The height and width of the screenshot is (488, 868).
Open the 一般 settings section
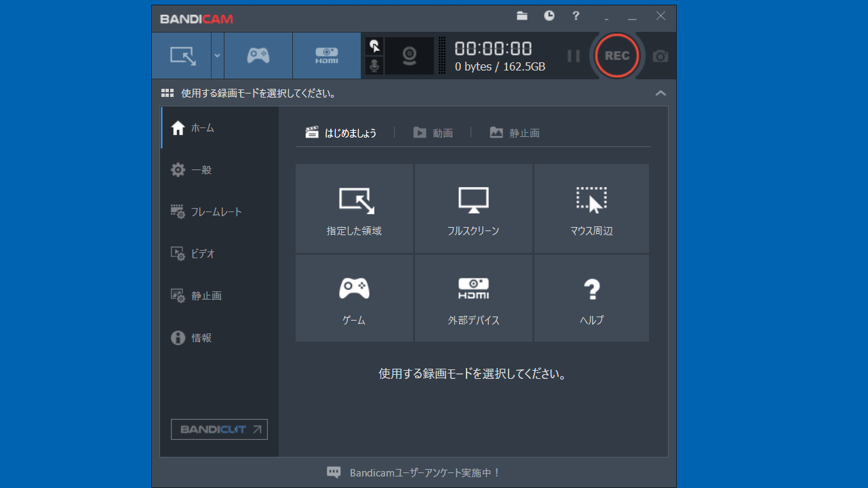(220, 169)
